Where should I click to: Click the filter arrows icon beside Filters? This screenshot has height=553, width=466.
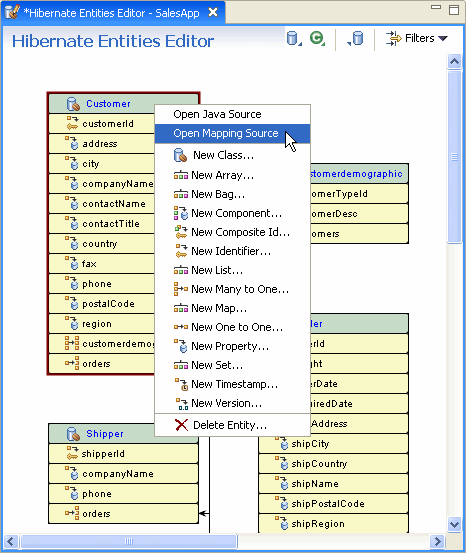[394, 38]
